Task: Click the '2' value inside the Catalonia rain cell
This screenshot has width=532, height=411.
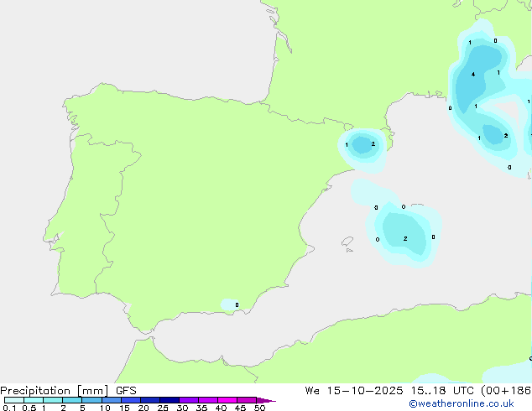Action: coord(373,143)
